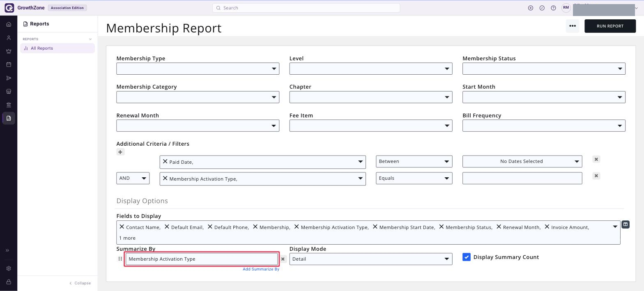The width and height of the screenshot is (644, 291).
Task: Open the No Dates Selected dropdown
Action: coord(522,161)
